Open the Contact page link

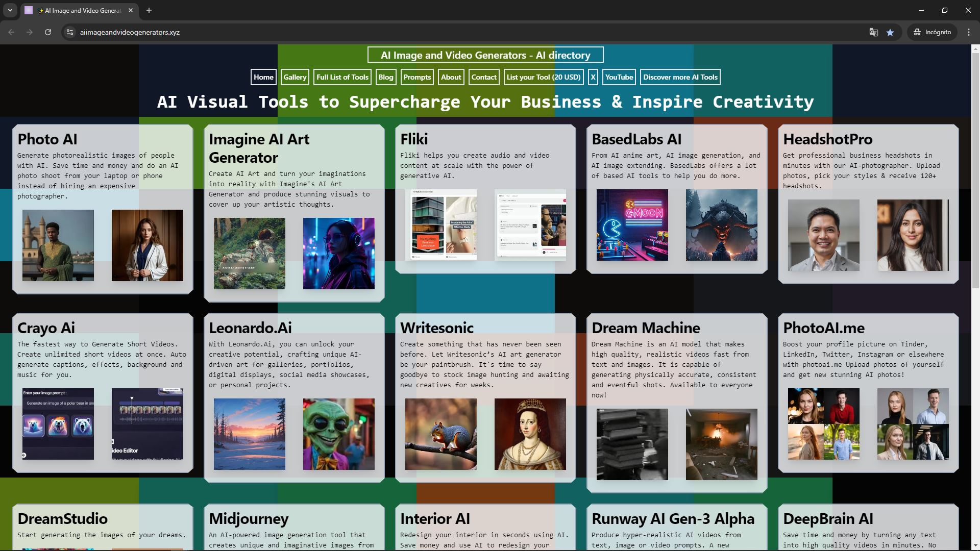pyautogui.click(x=484, y=77)
